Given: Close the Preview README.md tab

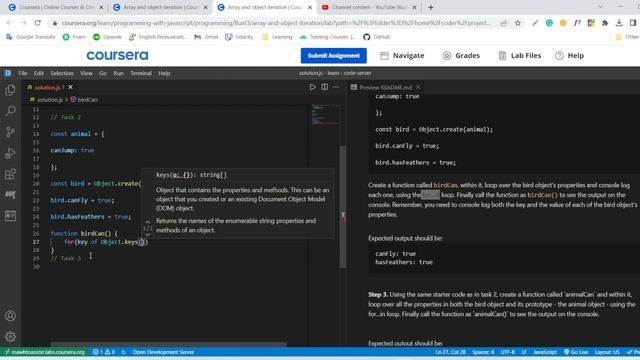Looking at the screenshot, I should tap(418, 87).
